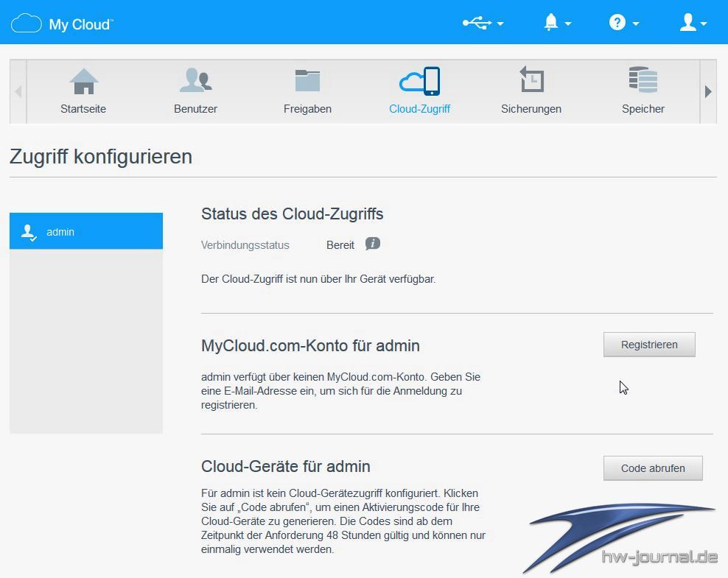Select the Freigaben folder icon
Viewport: 728px width, 578px height.
[307, 82]
